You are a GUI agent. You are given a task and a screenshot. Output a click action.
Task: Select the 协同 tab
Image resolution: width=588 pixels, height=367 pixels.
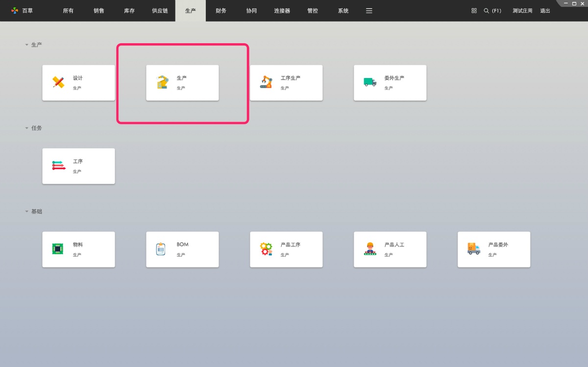251,11
